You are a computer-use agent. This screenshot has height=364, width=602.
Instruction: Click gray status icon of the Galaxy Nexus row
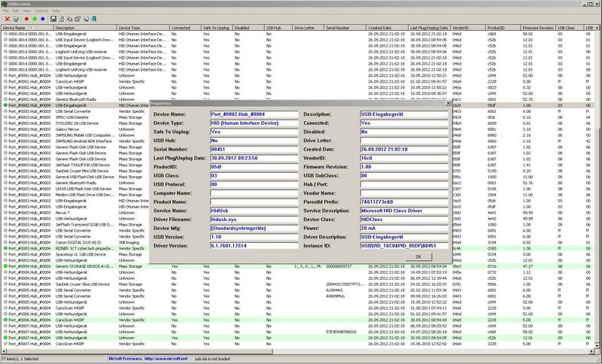pos(6,129)
